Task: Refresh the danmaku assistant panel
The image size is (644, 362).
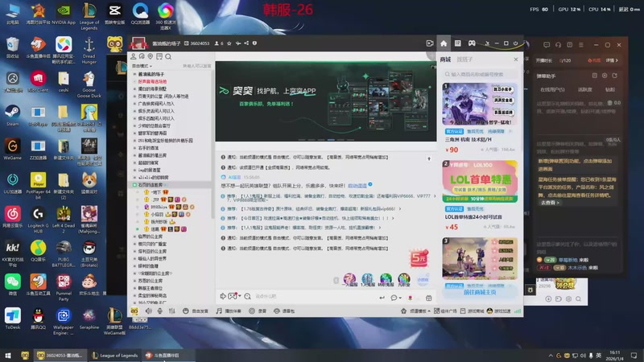Action: tap(615, 76)
